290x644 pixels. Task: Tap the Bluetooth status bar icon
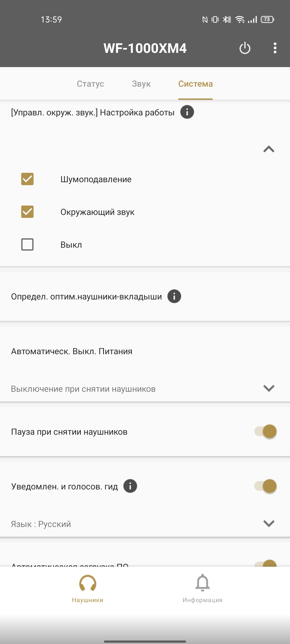tap(227, 19)
